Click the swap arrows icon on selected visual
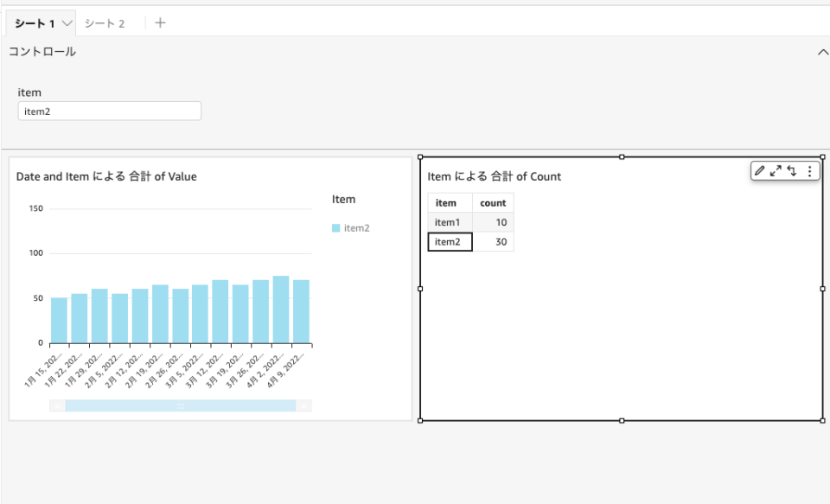Image resolution: width=830 pixels, height=504 pixels. click(x=792, y=170)
